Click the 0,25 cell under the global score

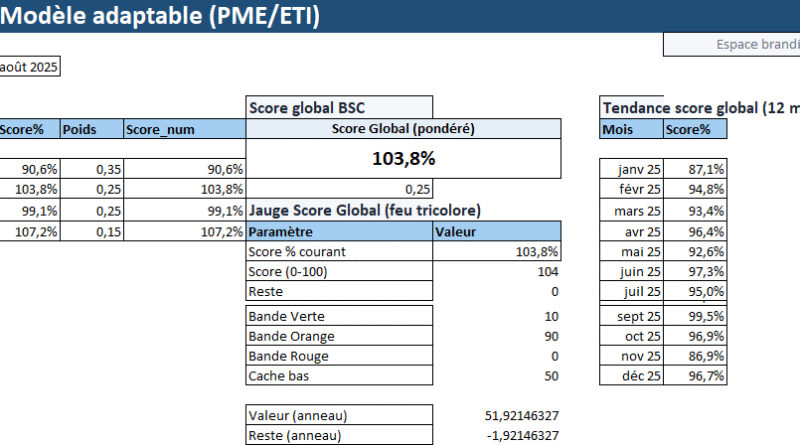point(339,189)
